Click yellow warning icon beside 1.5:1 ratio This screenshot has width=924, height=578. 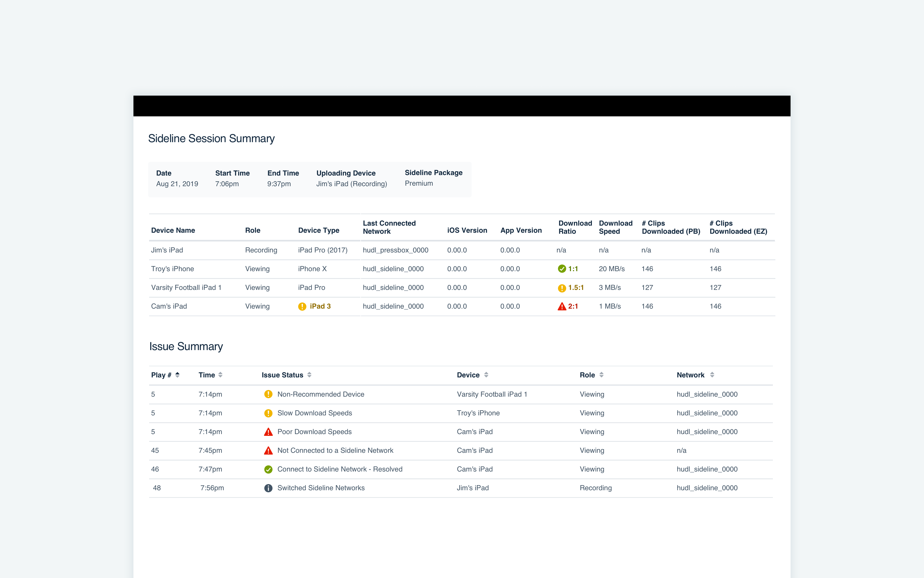(x=562, y=288)
